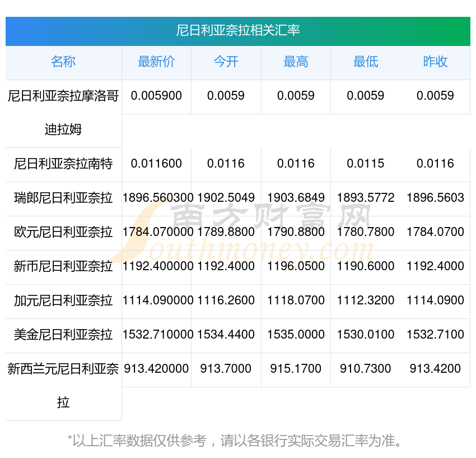Click highest value 1903.6849
476x458 pixels.
[x=296, y=198]
